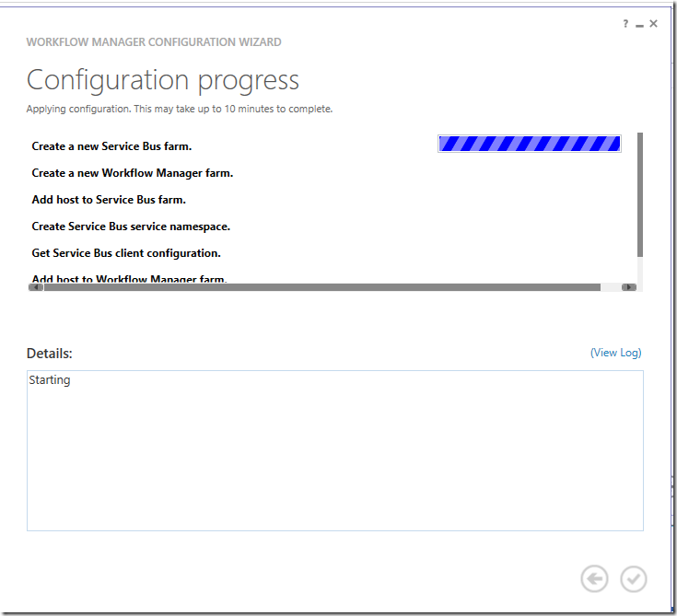
Task: Click the 'Configuration progress' heading
Action: [163, 80]
